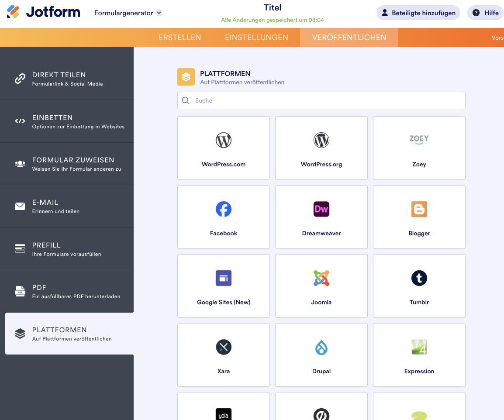Screen dimensions: 504x420
Task: Select the Einbetten sidebar option
Action: click(x=67, y=121)
